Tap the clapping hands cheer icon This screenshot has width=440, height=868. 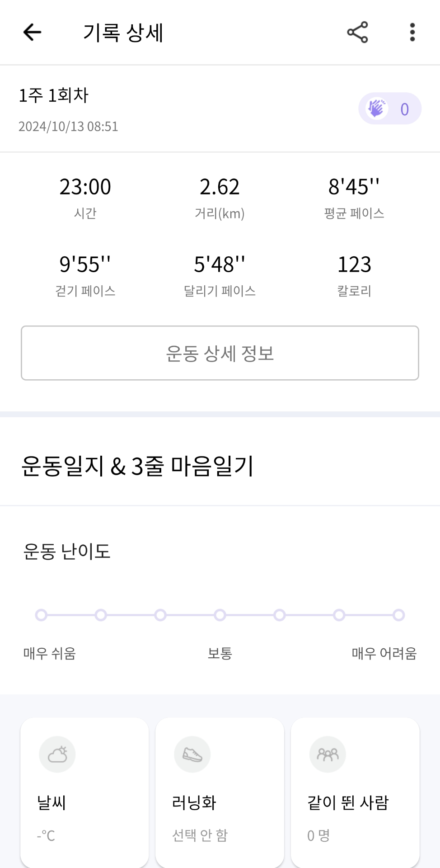[376, 108]
